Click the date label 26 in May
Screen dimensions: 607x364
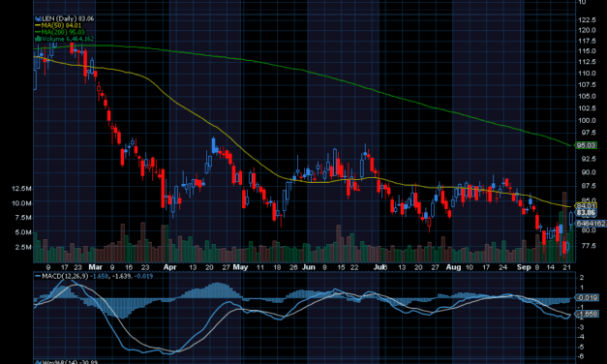(x=293, y=267)
